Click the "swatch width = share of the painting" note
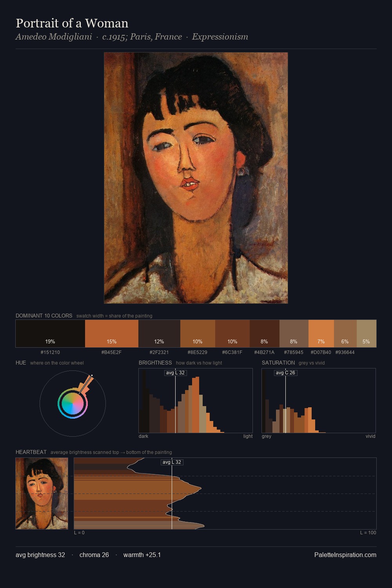 pos(114,316)
